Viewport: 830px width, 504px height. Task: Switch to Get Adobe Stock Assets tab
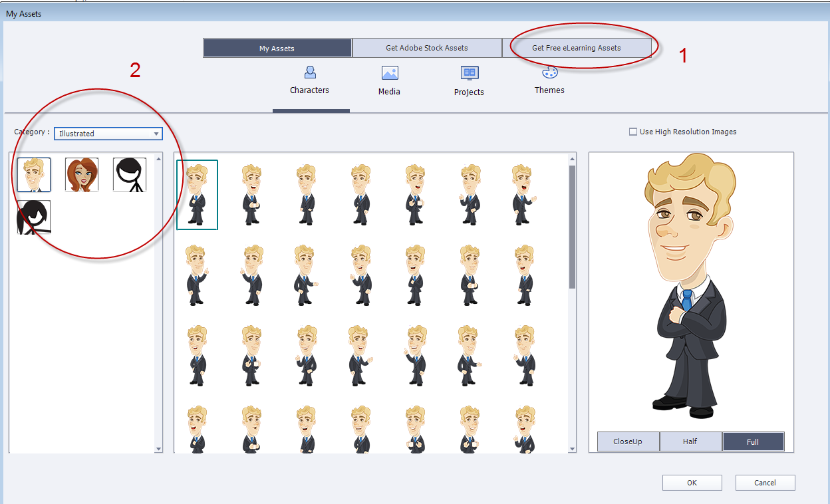click(x=428, y=47)
